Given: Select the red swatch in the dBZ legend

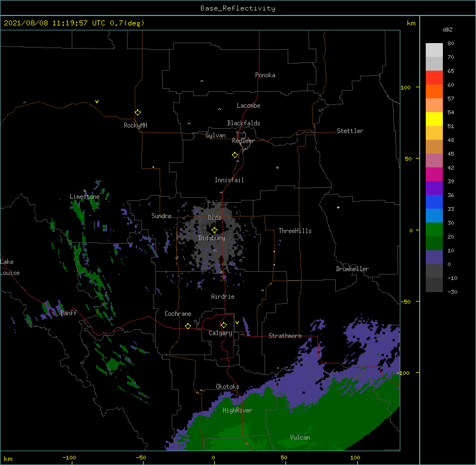Looking at the screenshot, I should (x=434, y=77).
